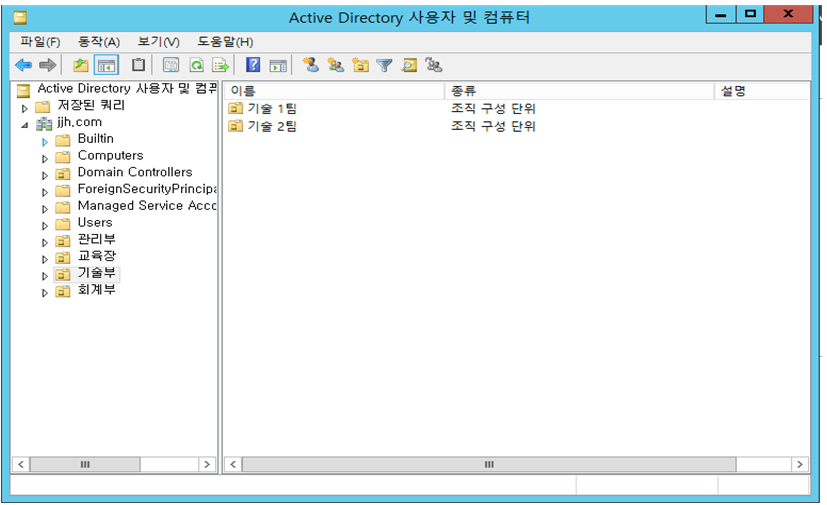The image size is (827, 505).
Task: Expand the 관리부 node arrow
Action: coord(45,242)
